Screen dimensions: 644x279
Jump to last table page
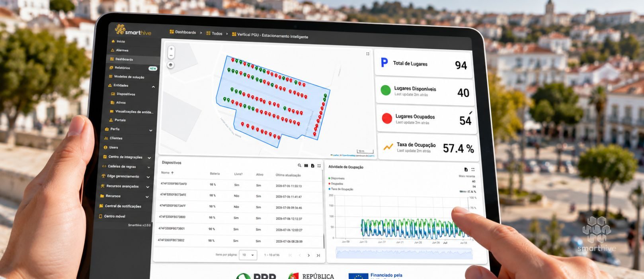pyautogui.click(x=318, y=255)
